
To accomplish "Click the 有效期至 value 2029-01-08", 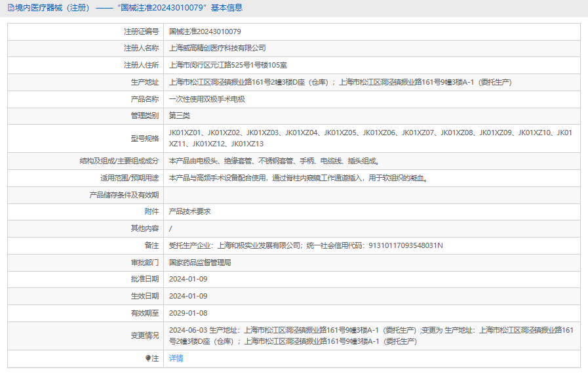I will 187,313.
